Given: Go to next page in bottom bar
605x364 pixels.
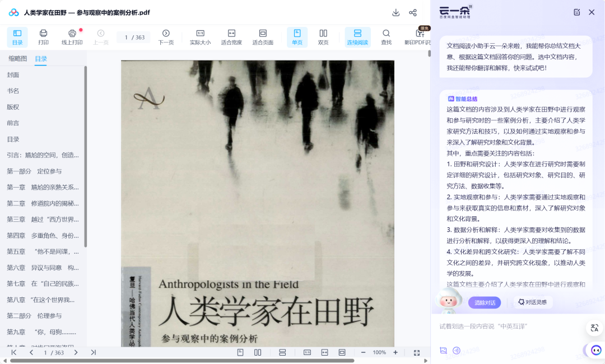Looking at the screenshot, I should click(x=76, y=352).
